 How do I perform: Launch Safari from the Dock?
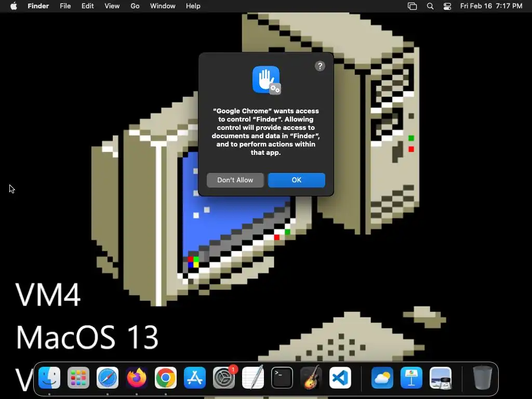coord(108,378)
